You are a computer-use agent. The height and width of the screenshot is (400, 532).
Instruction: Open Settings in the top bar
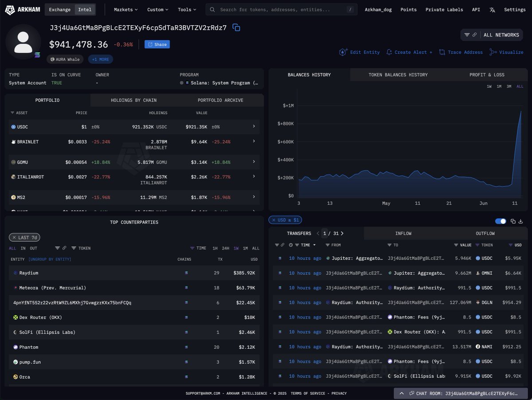pyautogui.click(x=515, y=10)
